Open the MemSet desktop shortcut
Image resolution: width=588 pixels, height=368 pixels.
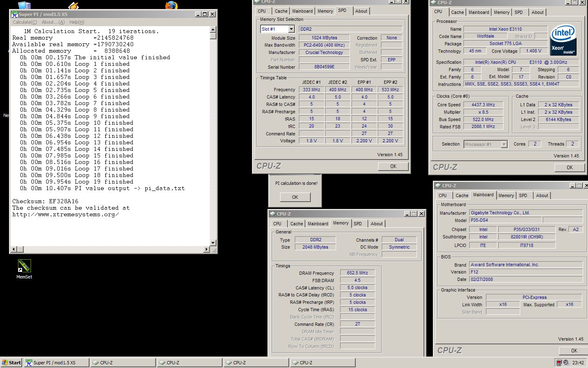24,267
